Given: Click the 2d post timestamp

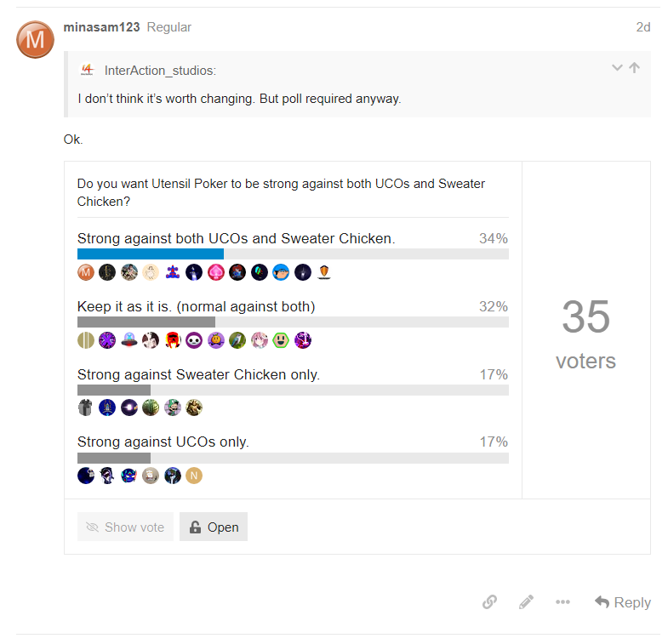Looking at the screenshot, I should (x=643, y=27).
